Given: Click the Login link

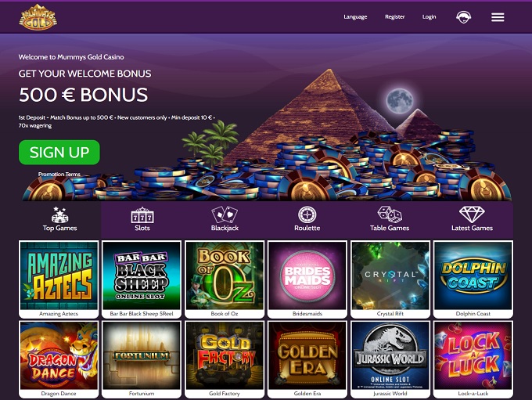Looking at the screenshot, I should 429,16.
